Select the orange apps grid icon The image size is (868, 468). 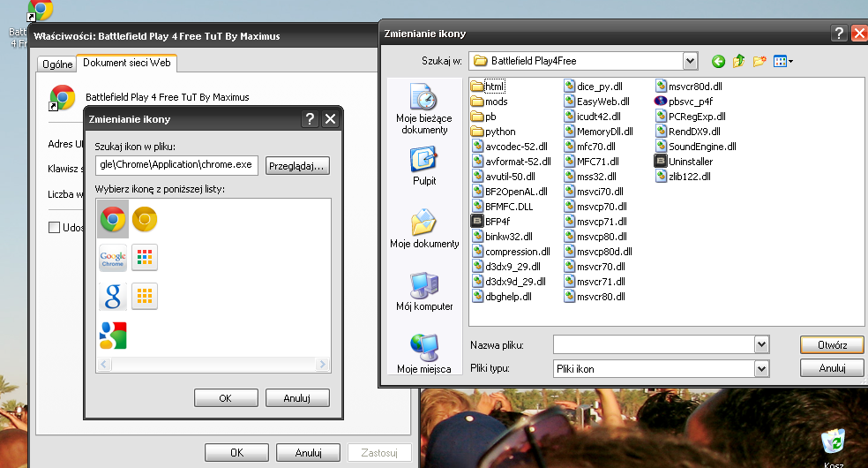(x=145, y=297)
